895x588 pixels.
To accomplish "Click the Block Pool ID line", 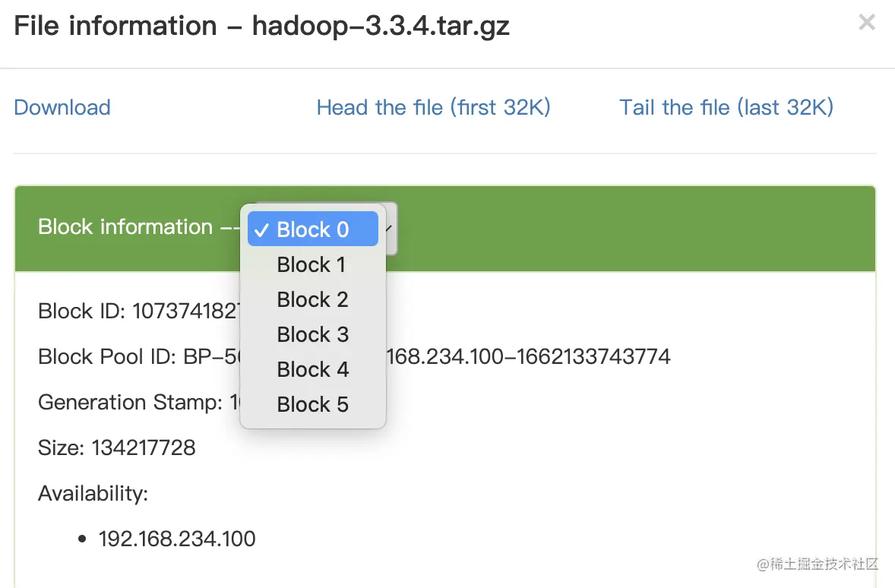I will 137,356.
